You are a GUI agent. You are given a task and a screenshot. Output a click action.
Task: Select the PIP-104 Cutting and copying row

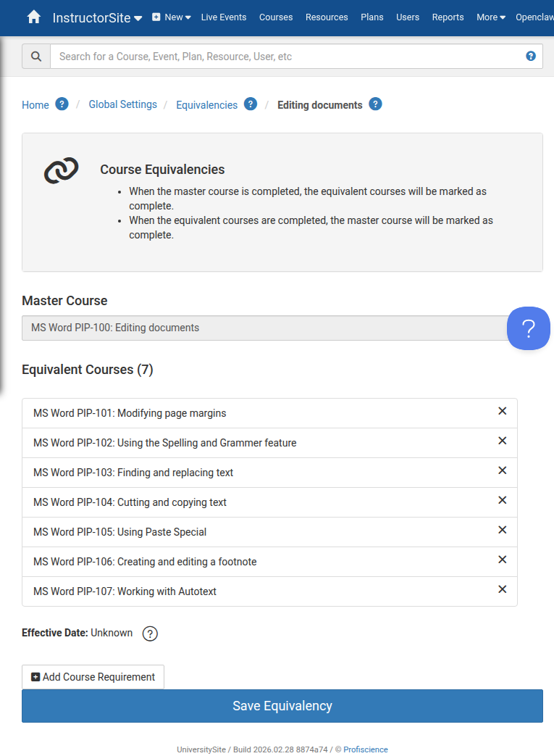tap(270, 502)
